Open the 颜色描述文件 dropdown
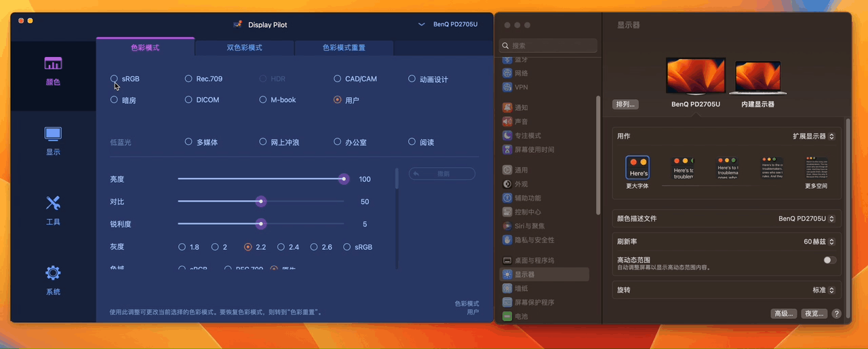 [806, 219]
